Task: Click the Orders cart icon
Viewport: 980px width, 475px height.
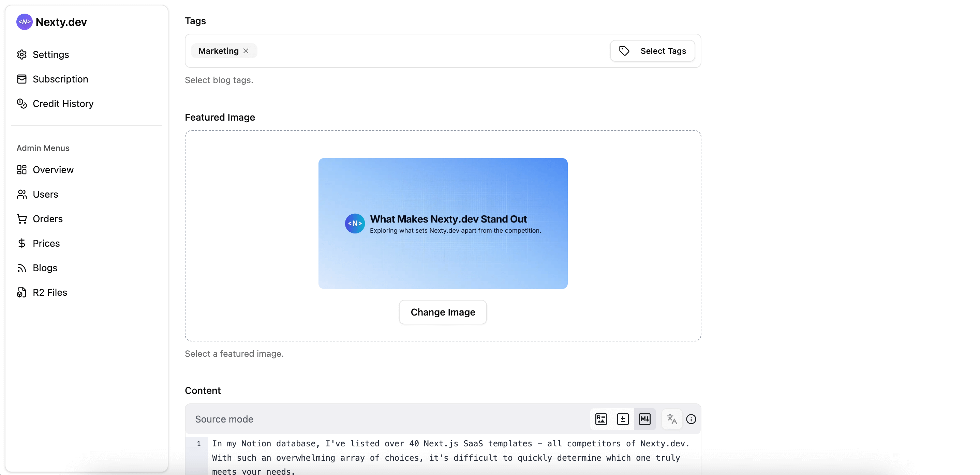Action: click(22, 219)
